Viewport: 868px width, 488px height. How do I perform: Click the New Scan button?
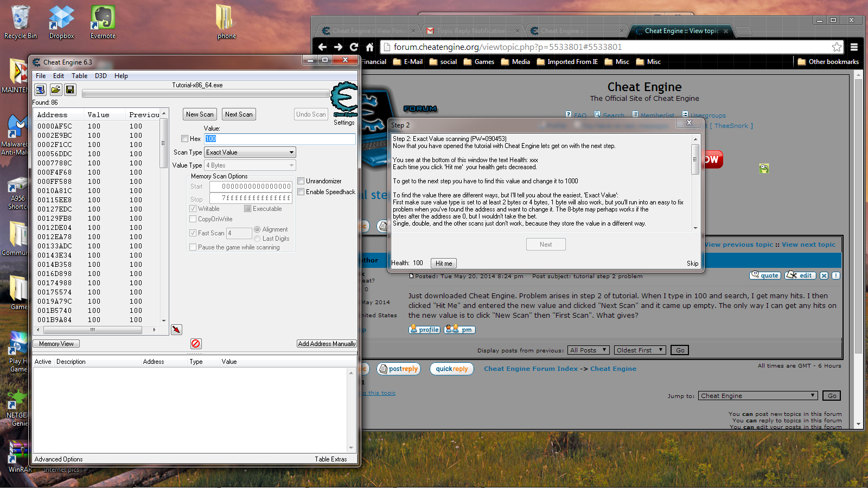(200, 114)
